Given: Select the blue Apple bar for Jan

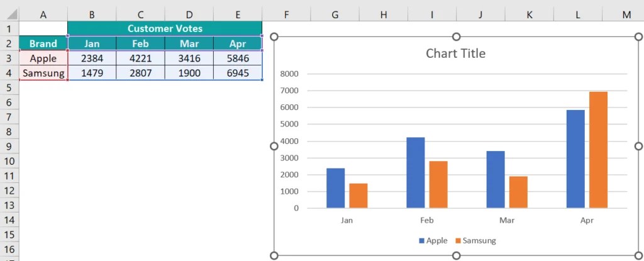Looking at the screenshot, I should coord(336,188).
